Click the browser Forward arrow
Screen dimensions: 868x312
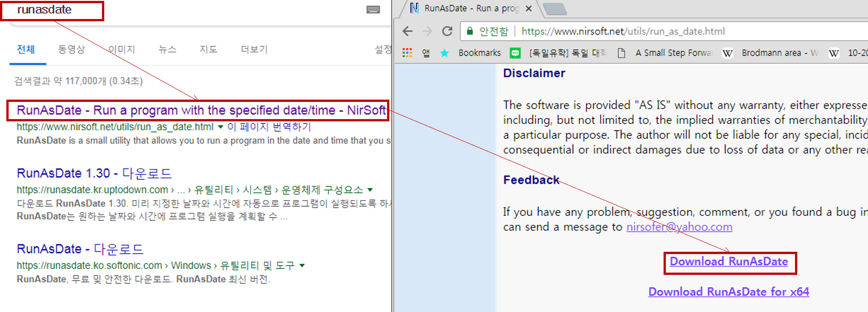click(x=427, y=31)
